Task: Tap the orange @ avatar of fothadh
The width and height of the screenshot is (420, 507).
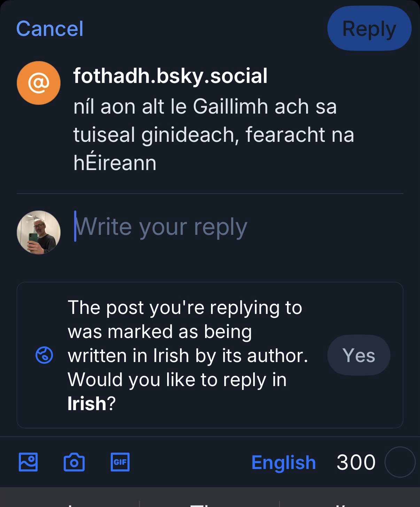Action: tap(38, 83)
